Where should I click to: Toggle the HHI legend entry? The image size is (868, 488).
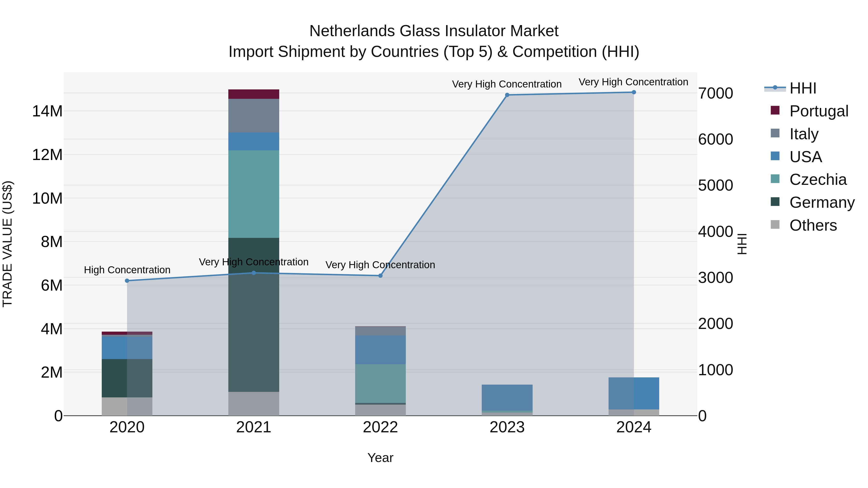[790, 88]
